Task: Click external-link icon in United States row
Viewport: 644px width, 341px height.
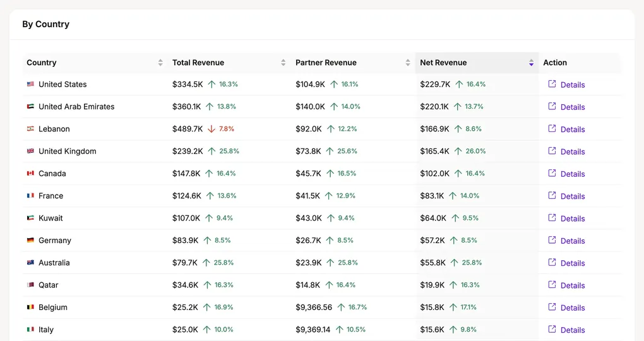Action: [x=552, y=84]
